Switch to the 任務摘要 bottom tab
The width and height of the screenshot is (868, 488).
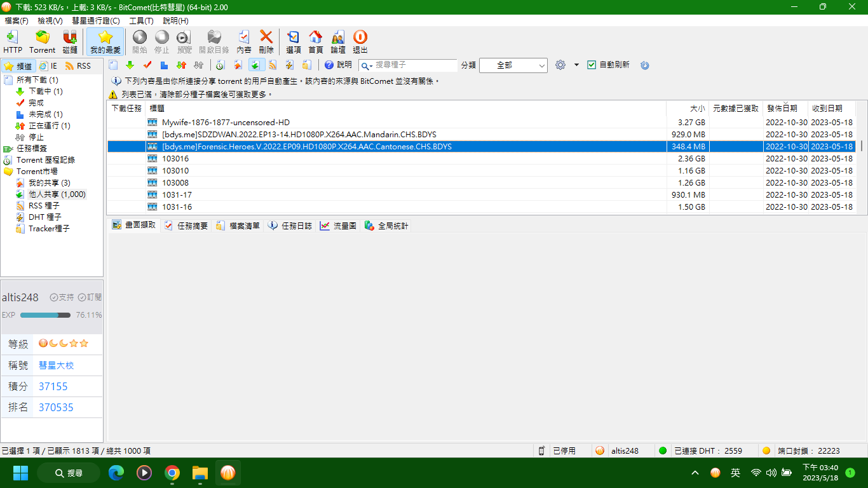pyautogui.click(x=186, y=225)
